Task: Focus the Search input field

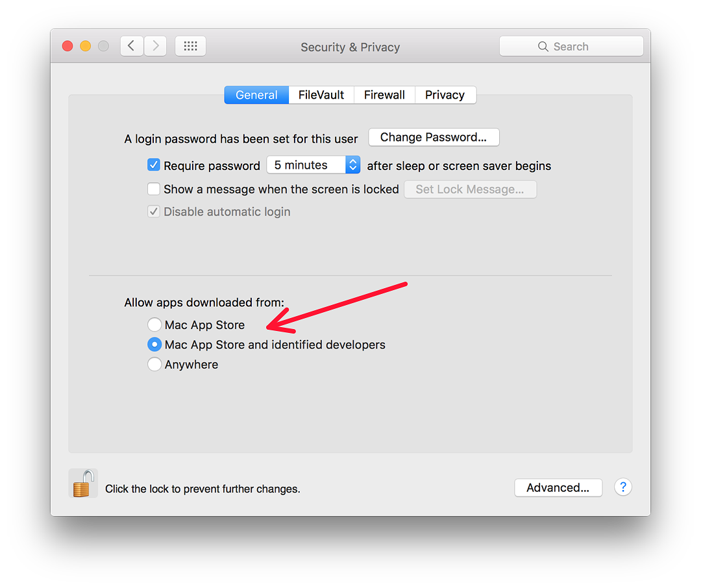Action: pos(571,46)
